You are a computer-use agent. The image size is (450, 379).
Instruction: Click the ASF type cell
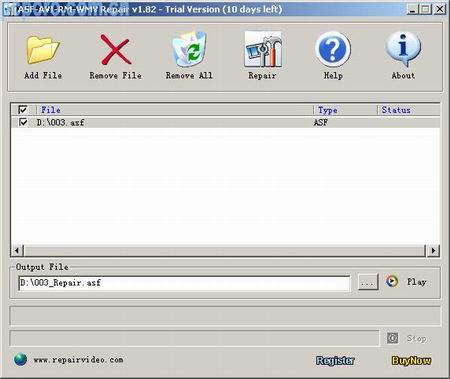(x=321, y=122)
